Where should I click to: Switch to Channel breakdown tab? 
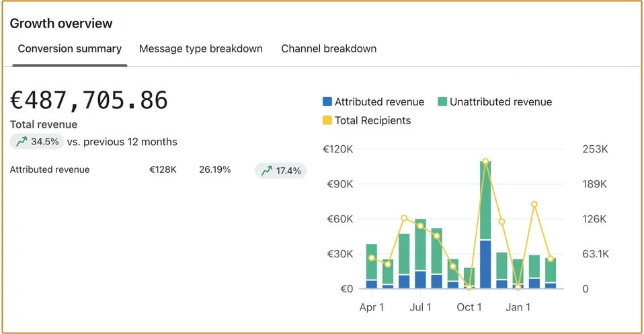(x=329, y=48)
